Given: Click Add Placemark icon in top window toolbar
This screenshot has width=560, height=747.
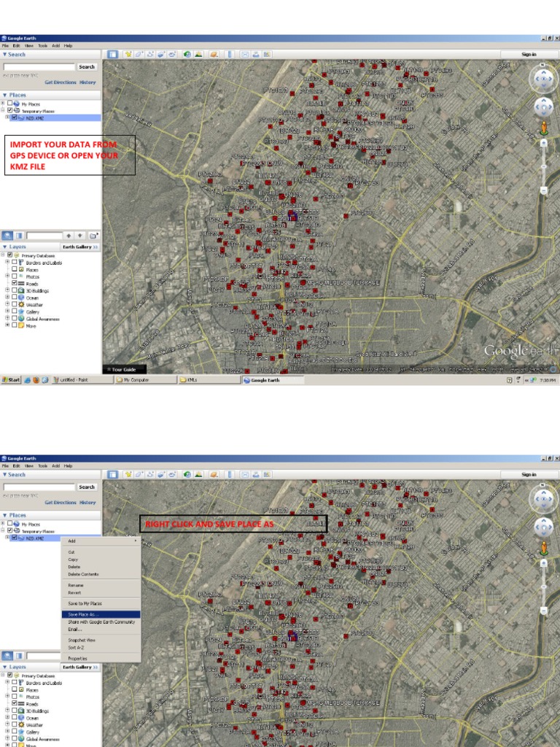Looking at the screenshot, I should [128, 54].
